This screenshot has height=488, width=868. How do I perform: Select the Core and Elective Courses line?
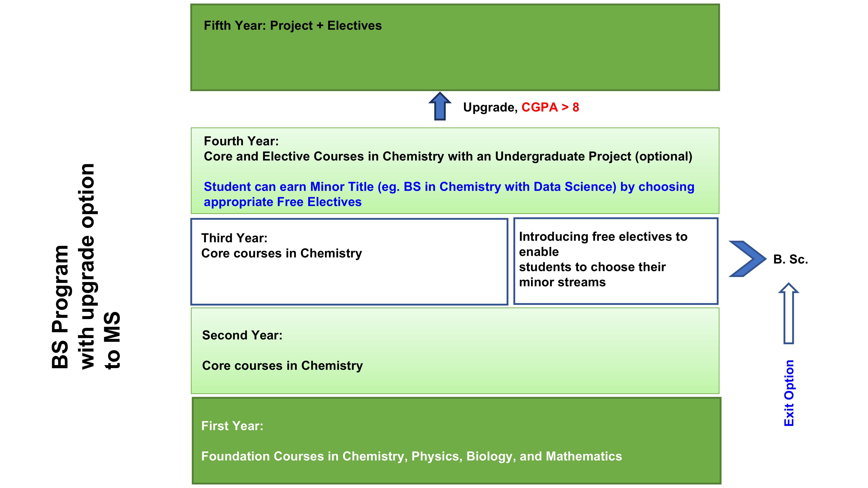(448, 156)
